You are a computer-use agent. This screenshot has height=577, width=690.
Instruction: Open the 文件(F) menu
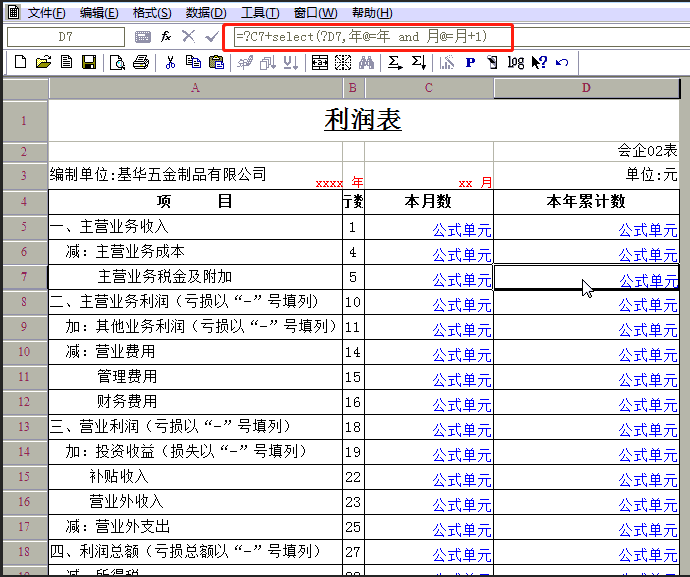click(x=47, y=13)
